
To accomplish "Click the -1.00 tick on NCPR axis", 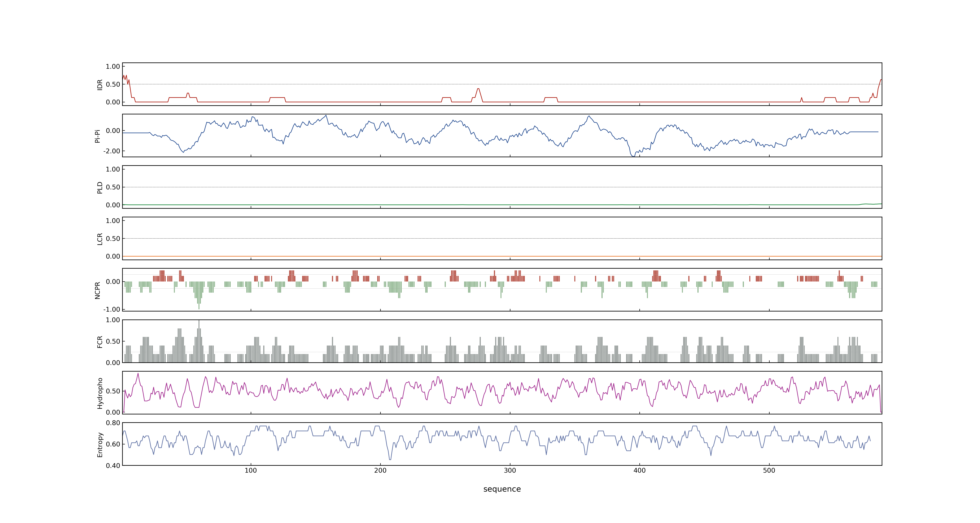I will [111, 309].
